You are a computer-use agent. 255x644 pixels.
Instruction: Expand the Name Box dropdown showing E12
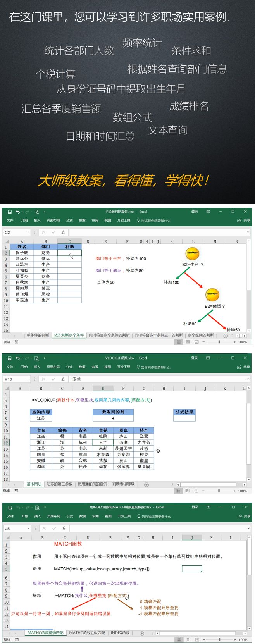28,379
